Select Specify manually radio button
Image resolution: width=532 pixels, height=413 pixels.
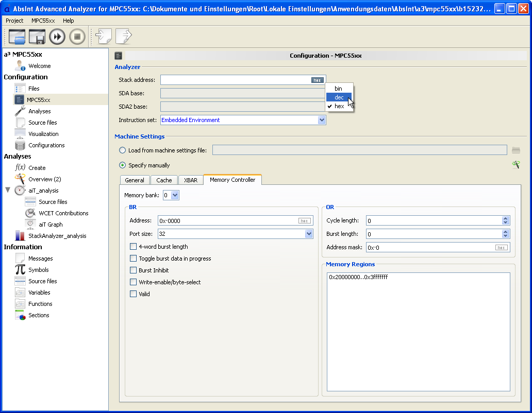122,165
